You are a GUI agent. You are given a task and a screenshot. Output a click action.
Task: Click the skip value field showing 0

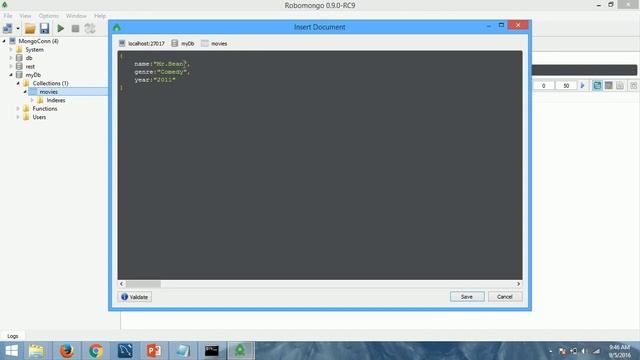[x=543, y=86]
